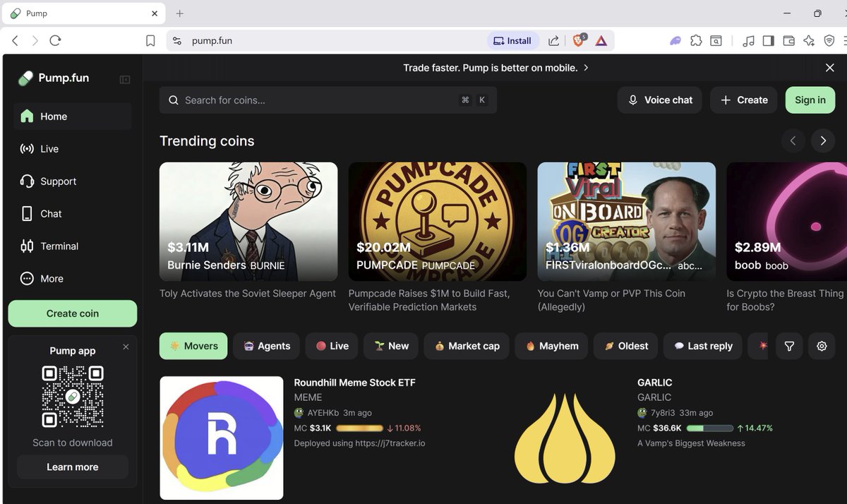
Task: Click the Create coin button
Action: 72,313
